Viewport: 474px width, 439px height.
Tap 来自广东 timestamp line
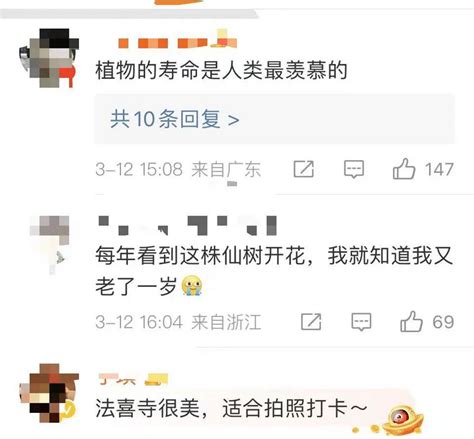178,169
